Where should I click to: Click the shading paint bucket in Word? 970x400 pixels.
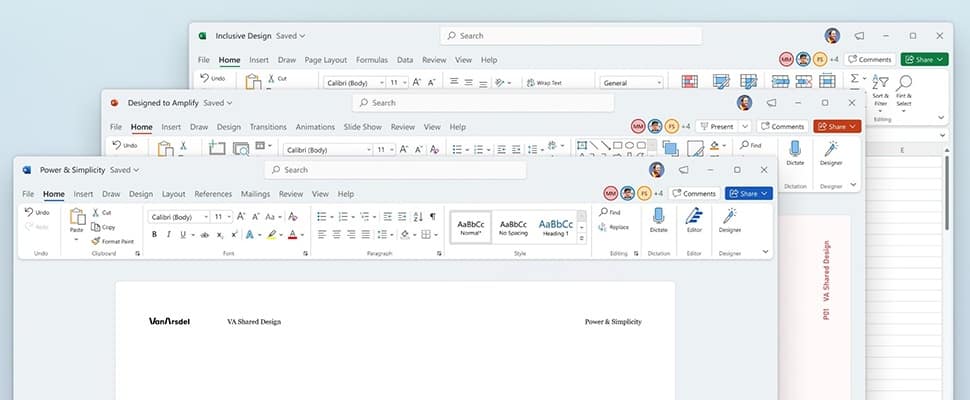(x=405, y=235)
